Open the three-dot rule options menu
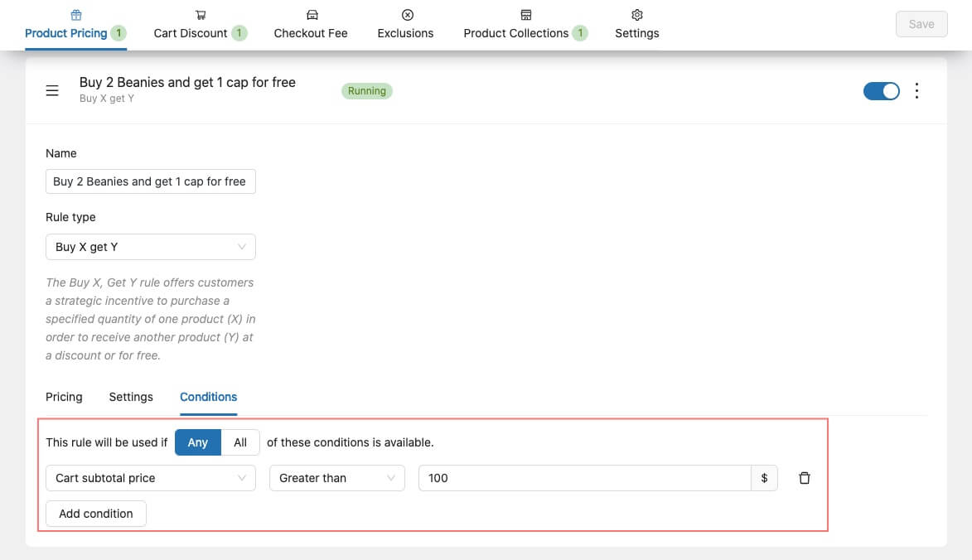The height and width of the screenshot is (560, 972). pyautogui.click(x=916, y=91)
